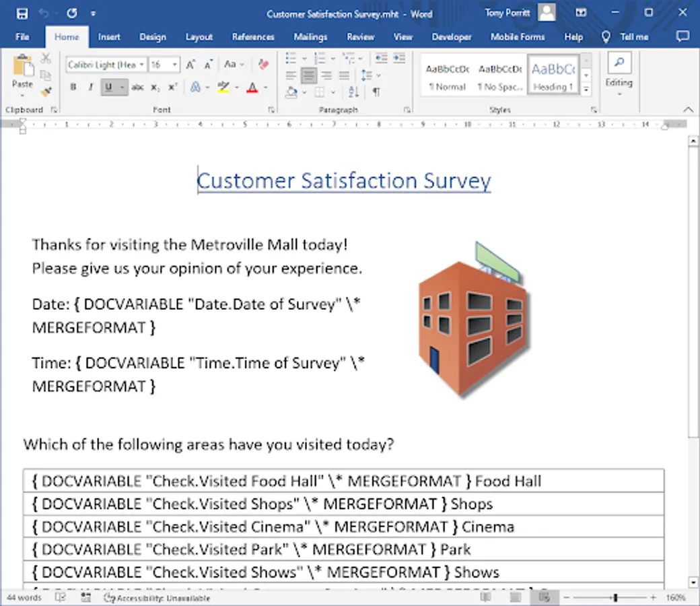
Task: Toggle italic formatting on
Action: pyautogui.click(x=90, y=87)
